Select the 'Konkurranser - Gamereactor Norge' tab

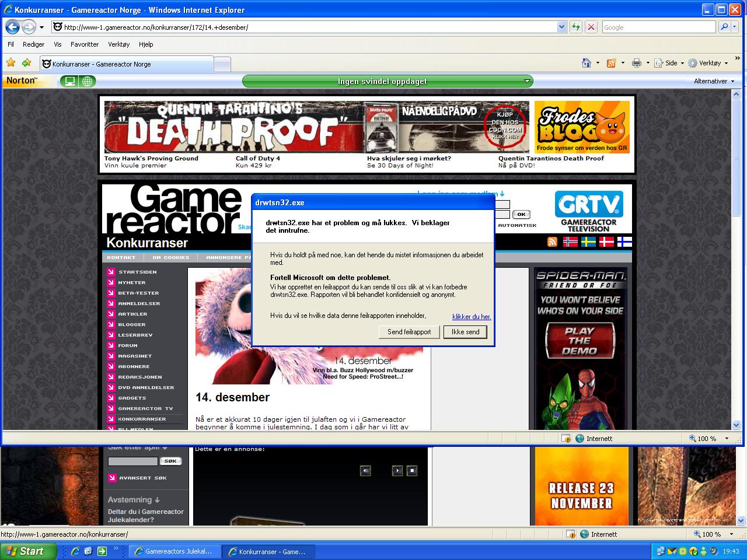[126, 64]
